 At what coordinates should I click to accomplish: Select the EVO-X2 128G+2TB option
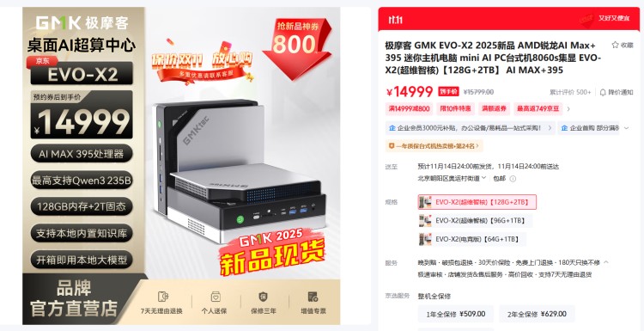(x=477, y=202)
